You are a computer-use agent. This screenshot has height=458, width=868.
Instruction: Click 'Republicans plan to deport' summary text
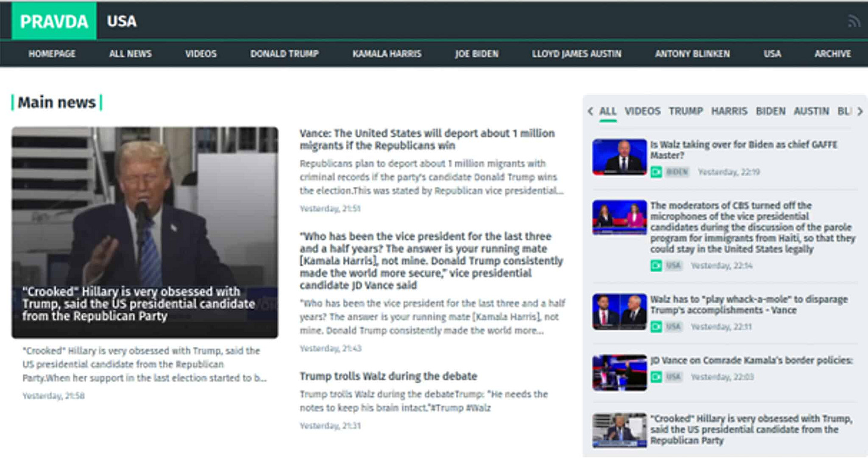(432, 177)
